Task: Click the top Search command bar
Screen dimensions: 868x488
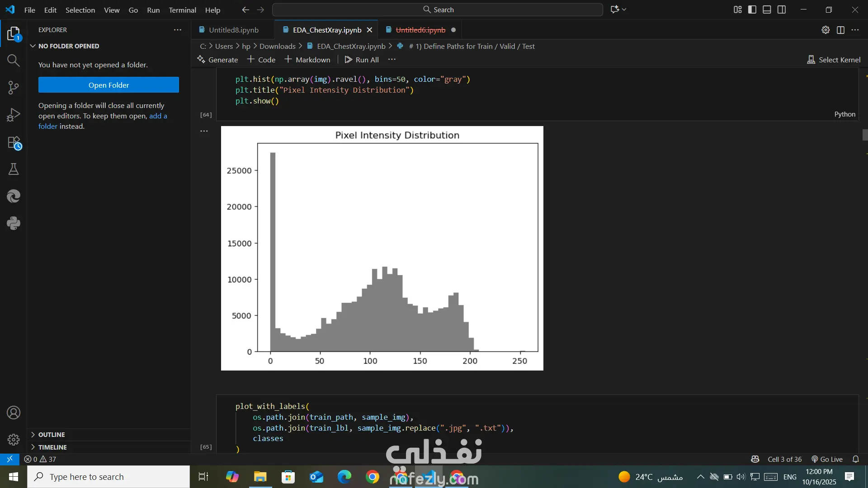Action: click(438, 9)
